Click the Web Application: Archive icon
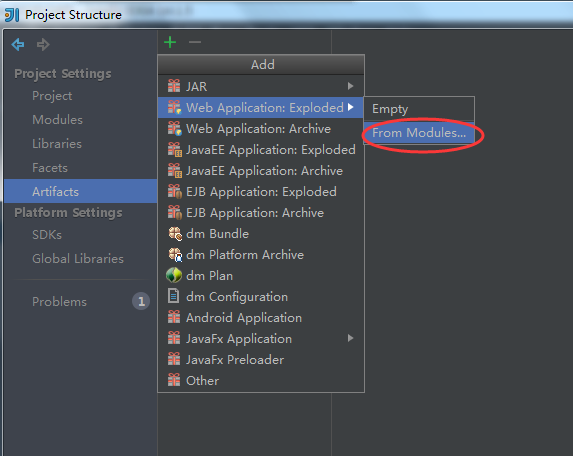Image resolution: width=573 pixels, height=456 pixels. tap(174, 129)
